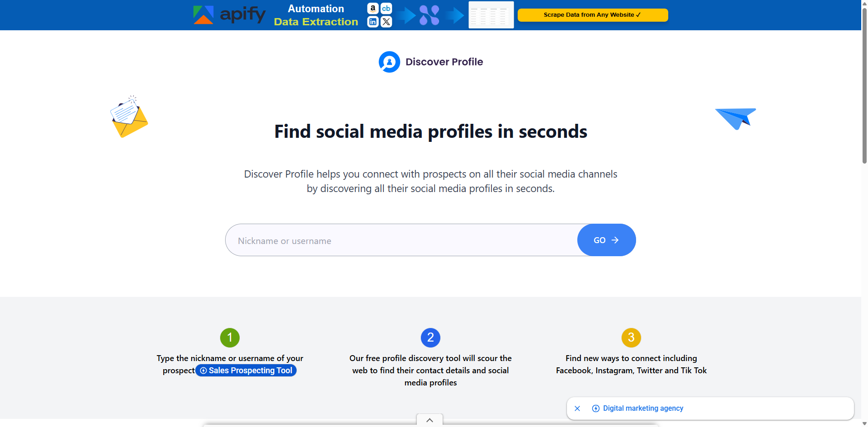Click the Discover Profile avatar logo
Screen dimensions: 868x427
click(x=389, y=62)
